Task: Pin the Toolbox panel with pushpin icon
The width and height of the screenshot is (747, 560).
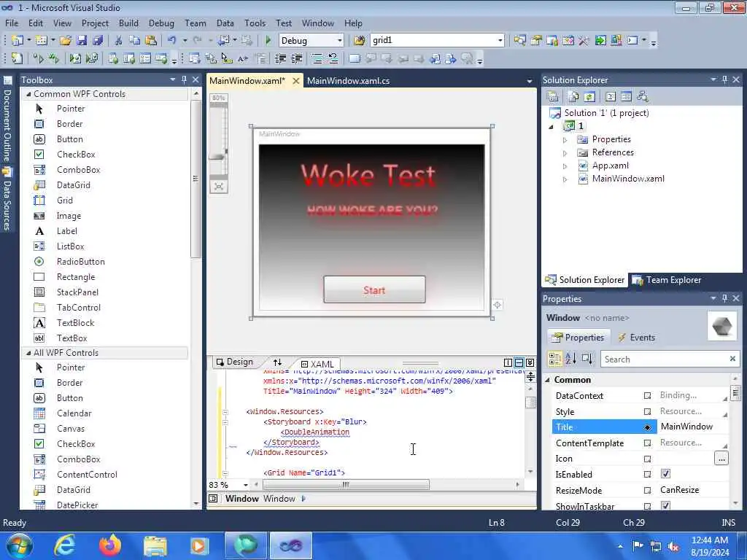Action: pos(184,79)
